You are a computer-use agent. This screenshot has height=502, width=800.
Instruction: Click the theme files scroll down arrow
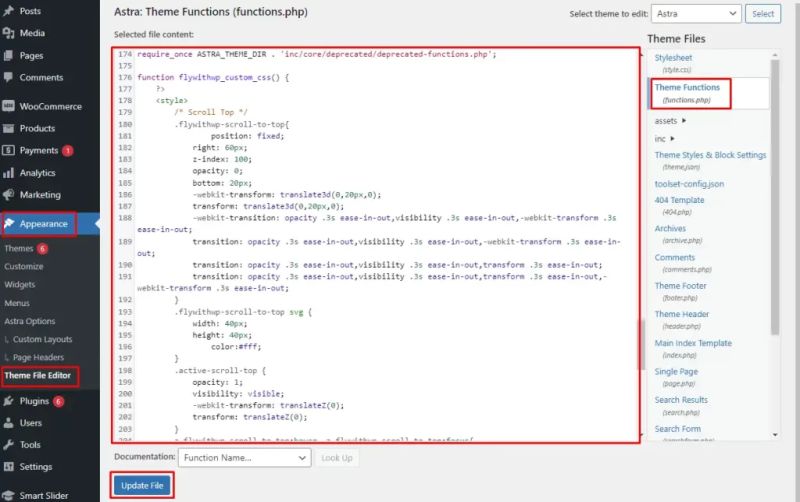tap(775, 435)
